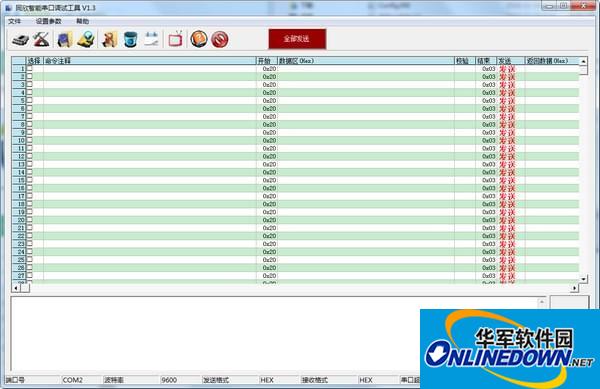Open the 文件 menu

coord(15,21)
